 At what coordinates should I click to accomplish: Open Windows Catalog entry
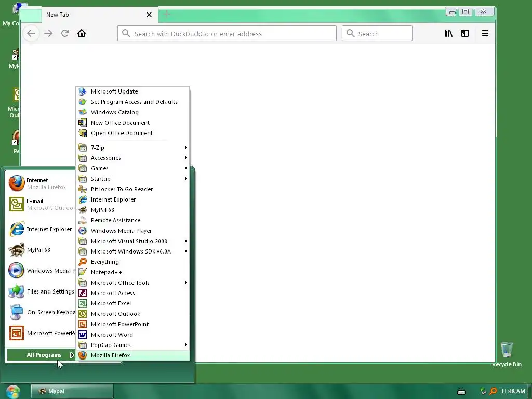132,112
